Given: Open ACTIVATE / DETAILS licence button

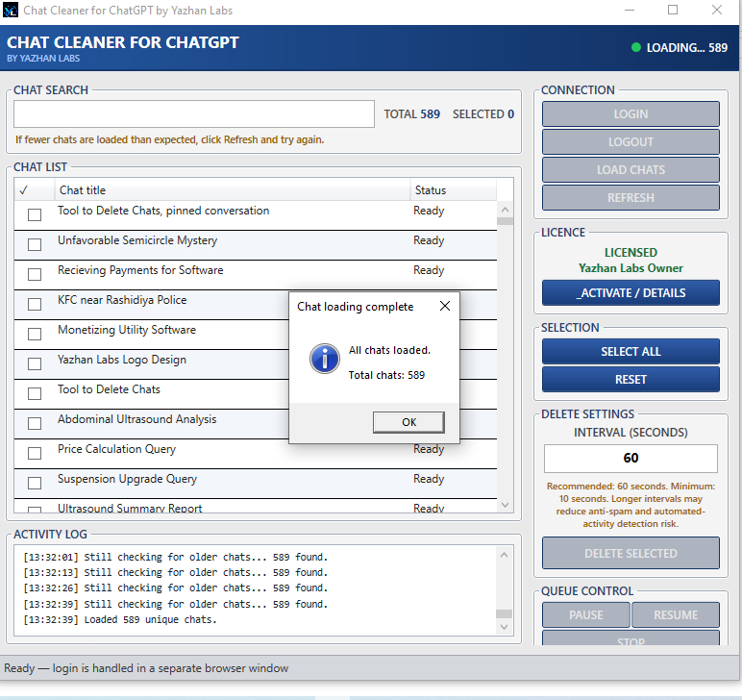Looking at the screenshot, I should [631, 293].
